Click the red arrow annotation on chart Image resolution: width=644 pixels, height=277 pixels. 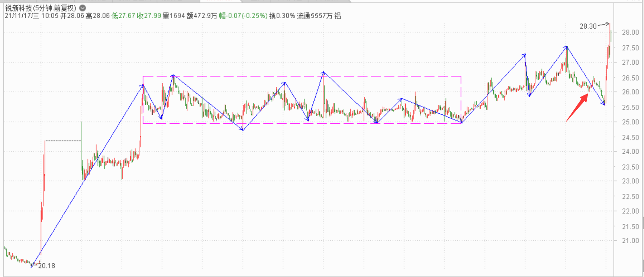coord(577,108)
